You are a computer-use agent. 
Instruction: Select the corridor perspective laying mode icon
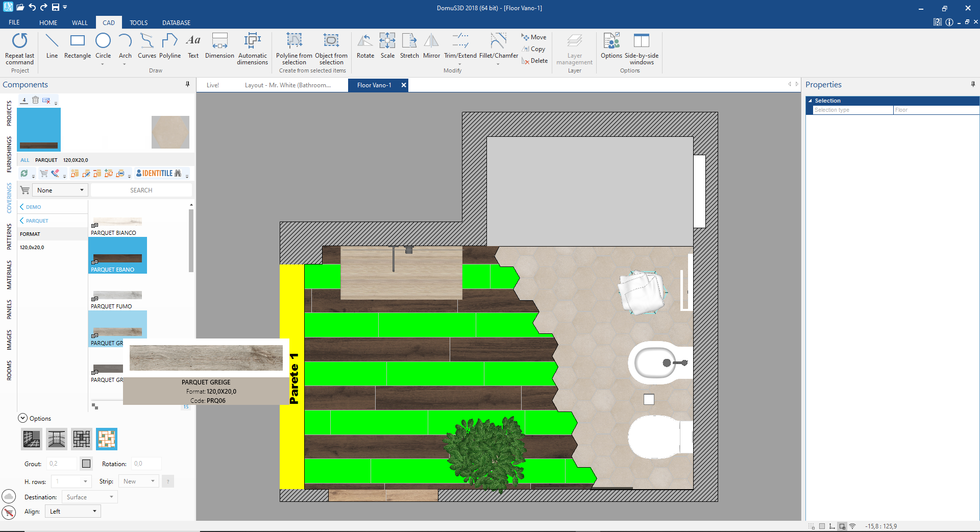57,439
